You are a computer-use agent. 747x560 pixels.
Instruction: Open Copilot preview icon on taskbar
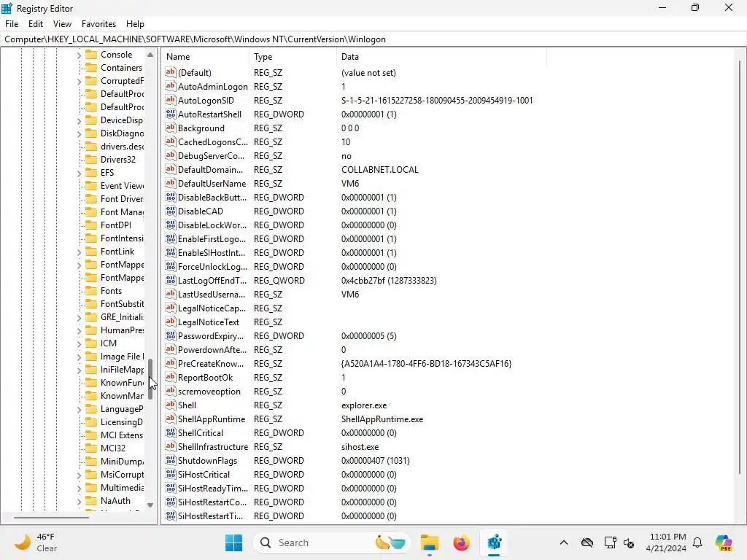(724, 542)
